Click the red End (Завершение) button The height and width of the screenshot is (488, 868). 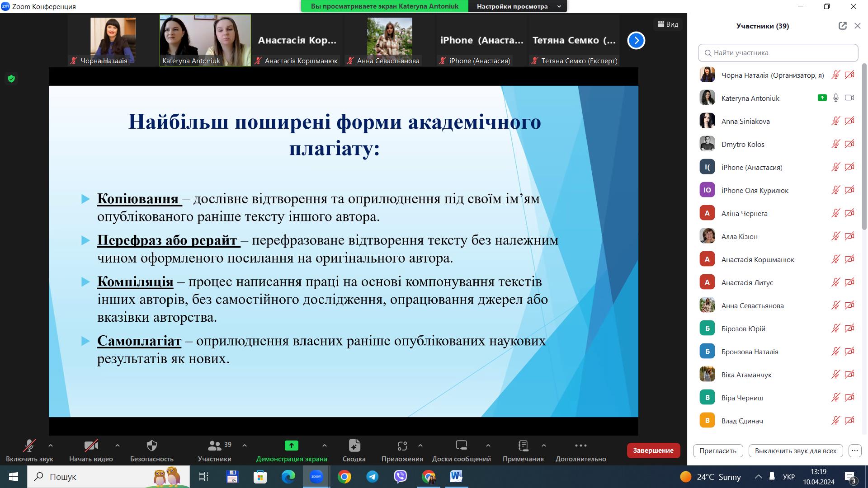coord(653,450)
